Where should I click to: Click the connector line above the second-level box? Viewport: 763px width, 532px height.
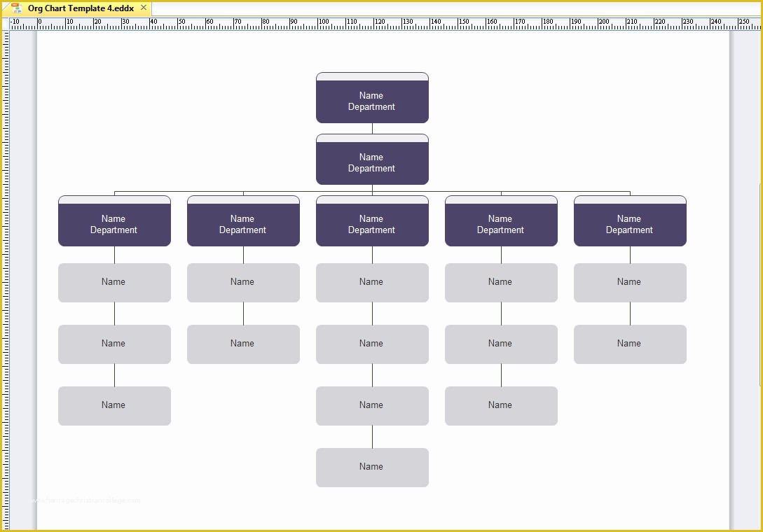point(372,127)
